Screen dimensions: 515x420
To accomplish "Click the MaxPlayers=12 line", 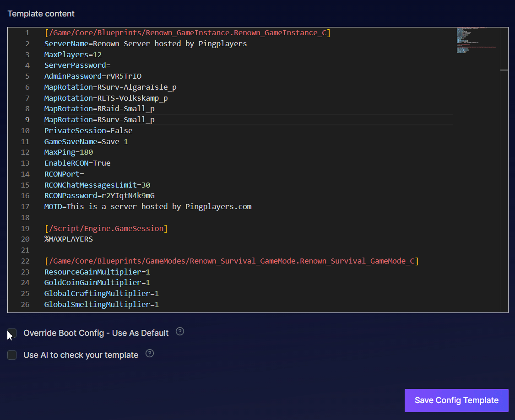I will (x=73, y=55).
